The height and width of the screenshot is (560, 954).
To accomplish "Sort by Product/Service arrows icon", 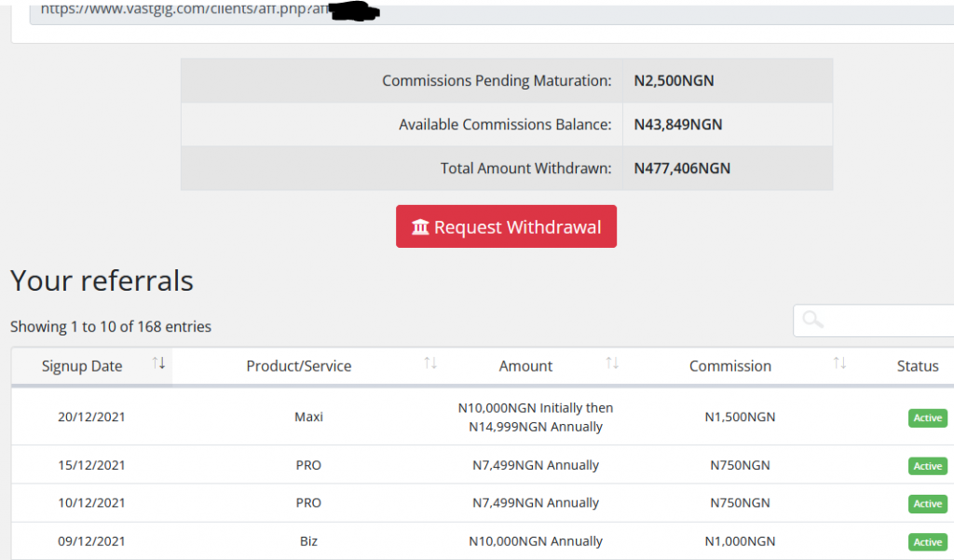I will [x=429, y=363].
